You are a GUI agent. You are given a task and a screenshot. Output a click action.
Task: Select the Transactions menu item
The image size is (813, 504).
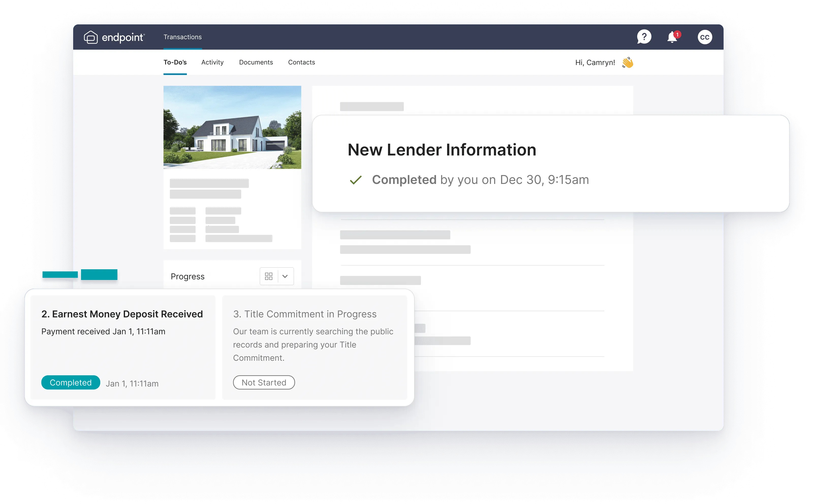tap(182, 37)
